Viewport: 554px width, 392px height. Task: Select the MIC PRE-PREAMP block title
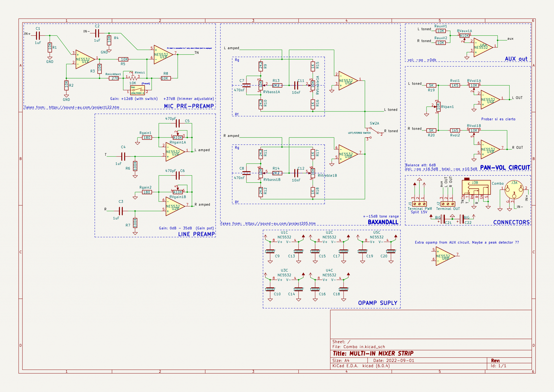pyautogui.click(x=189, y=106)
